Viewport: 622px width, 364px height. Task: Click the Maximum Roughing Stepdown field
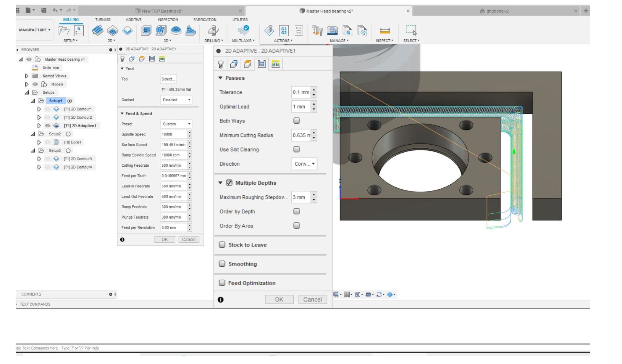(301, 197)
